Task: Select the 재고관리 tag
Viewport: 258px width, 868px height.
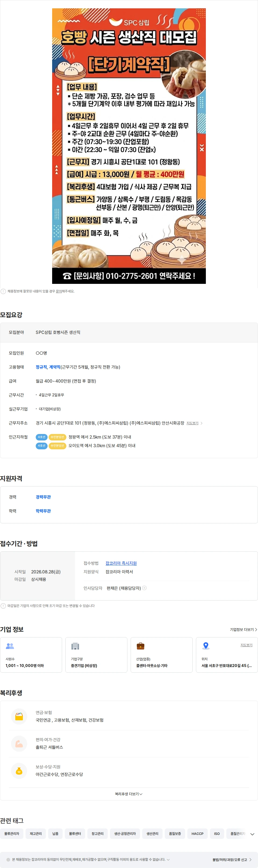Action: point(36,834)
